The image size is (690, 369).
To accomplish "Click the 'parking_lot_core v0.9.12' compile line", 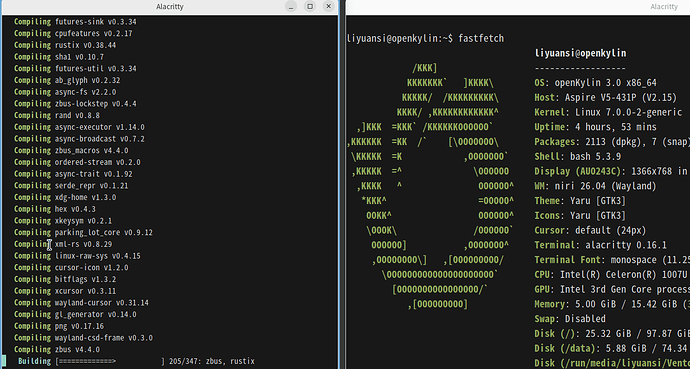I will (x=84, y=232).
